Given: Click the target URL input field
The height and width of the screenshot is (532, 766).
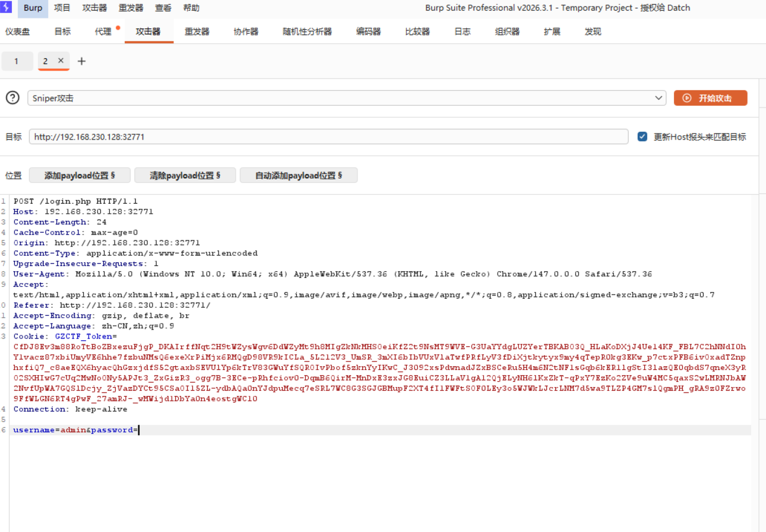Looking at the screenshot, I should [328, 137].
